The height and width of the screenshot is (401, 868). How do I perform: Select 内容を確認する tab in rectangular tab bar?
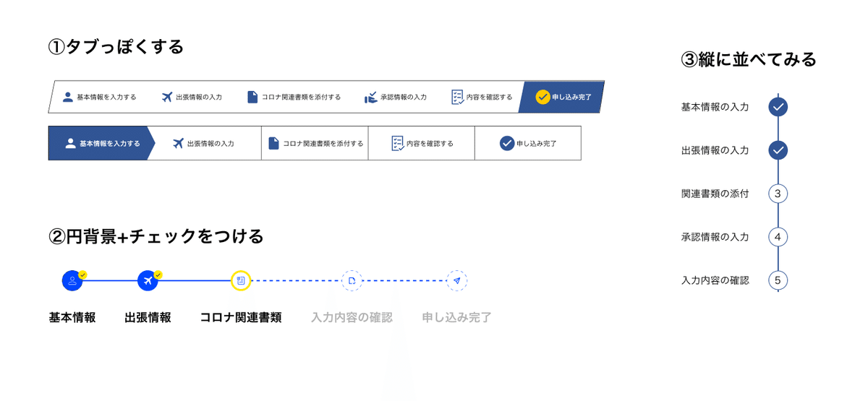click(421, 143)
